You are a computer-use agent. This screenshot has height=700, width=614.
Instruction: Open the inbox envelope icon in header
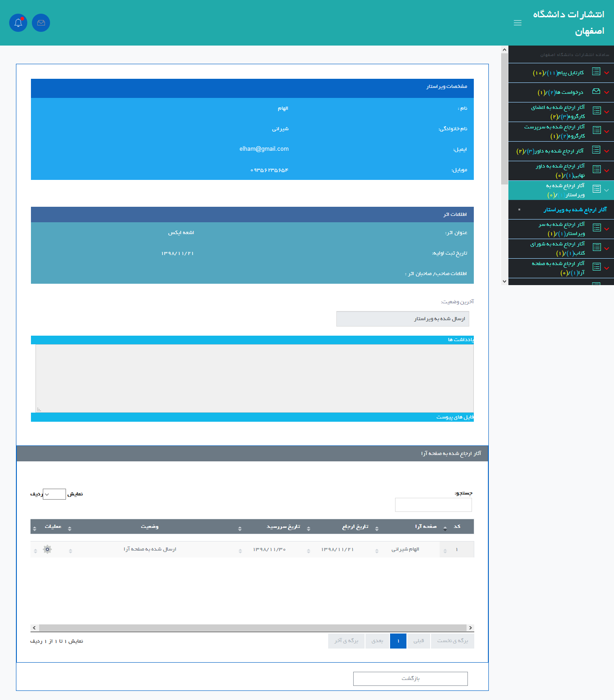tap(41, 23)
